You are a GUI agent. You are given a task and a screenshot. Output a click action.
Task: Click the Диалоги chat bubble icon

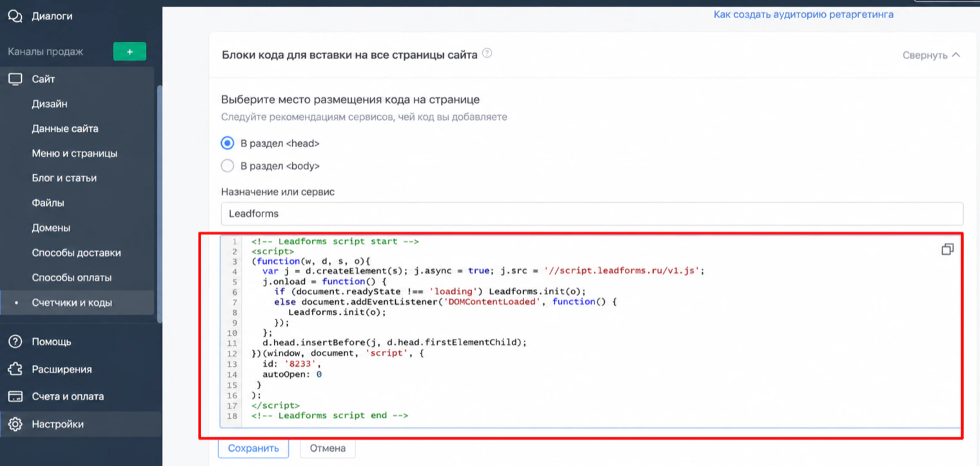point(15,16)
